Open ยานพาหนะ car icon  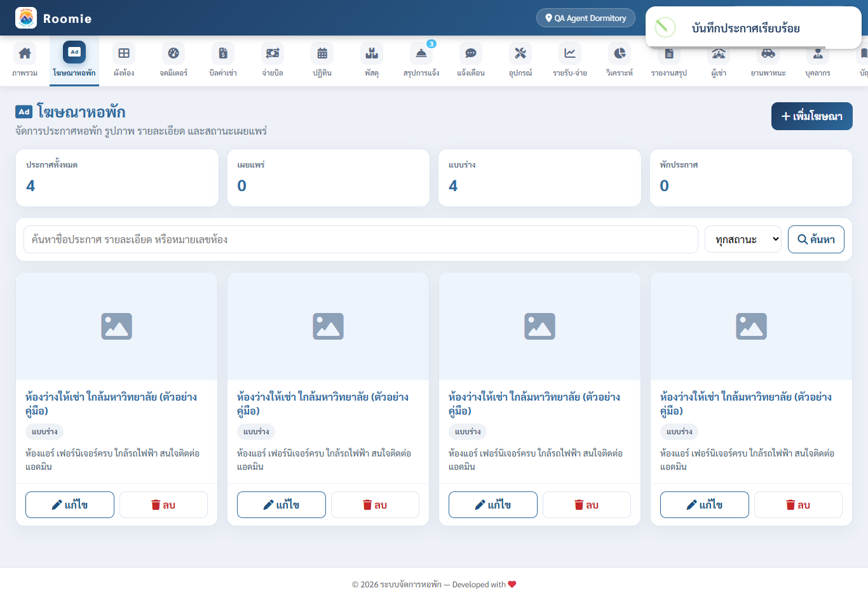[x=768, y=53]
